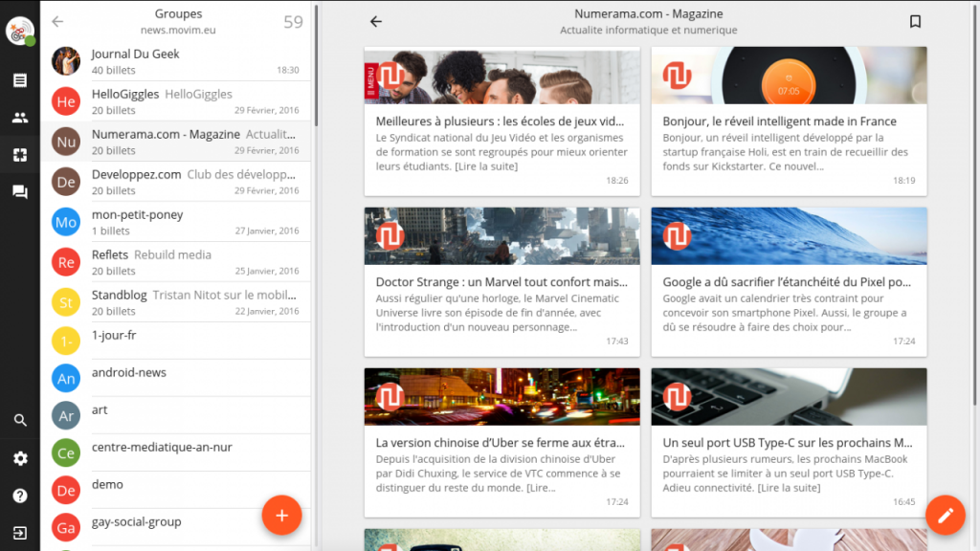Open the news feed icon in sidebar

pyautogui.click(x=20, y=80)
